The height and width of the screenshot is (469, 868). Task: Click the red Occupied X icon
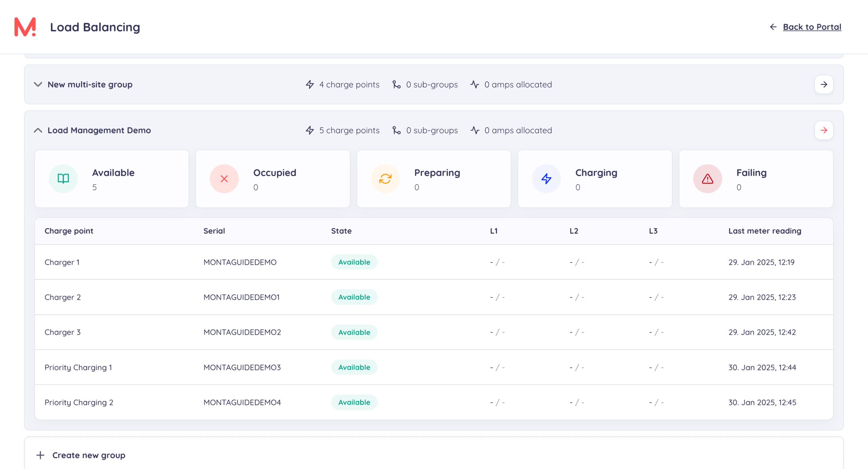tap(224, 179)
